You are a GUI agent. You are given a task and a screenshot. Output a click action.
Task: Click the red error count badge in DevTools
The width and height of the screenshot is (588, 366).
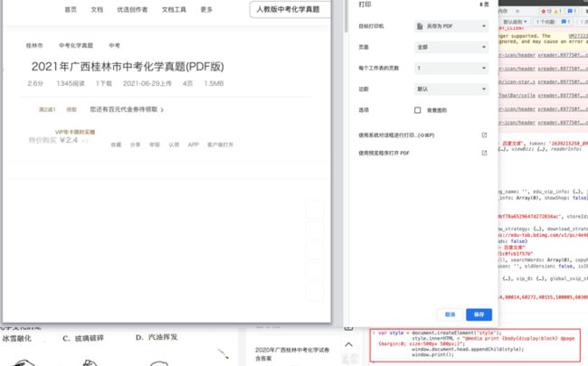coord(545,11)
